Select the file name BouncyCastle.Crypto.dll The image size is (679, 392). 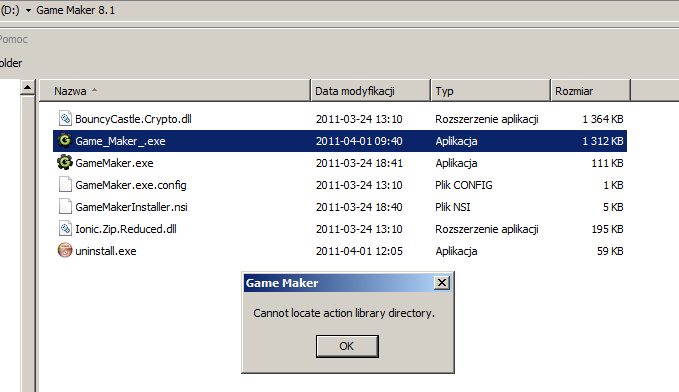click(133, 119)
